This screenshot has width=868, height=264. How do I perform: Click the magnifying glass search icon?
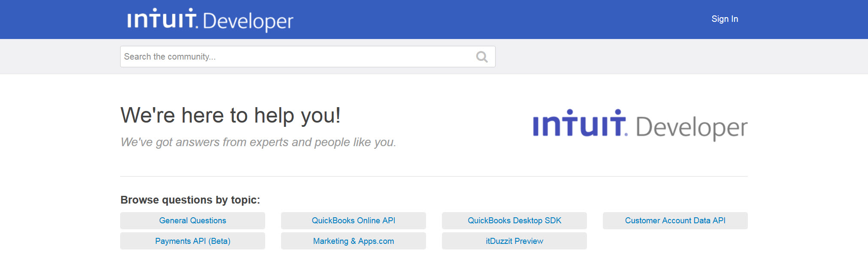click(482, 57)
